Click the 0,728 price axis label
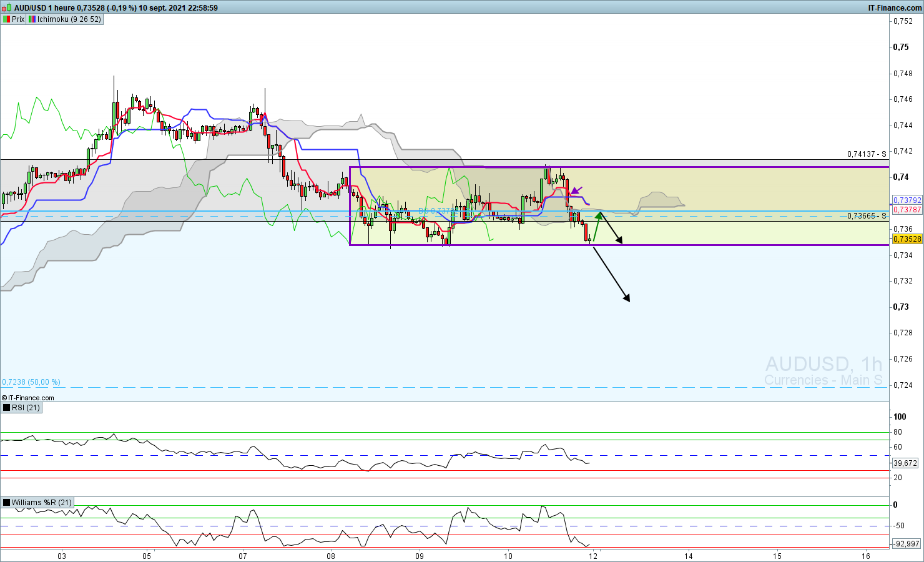924x562 pixels. click(903, 333)
